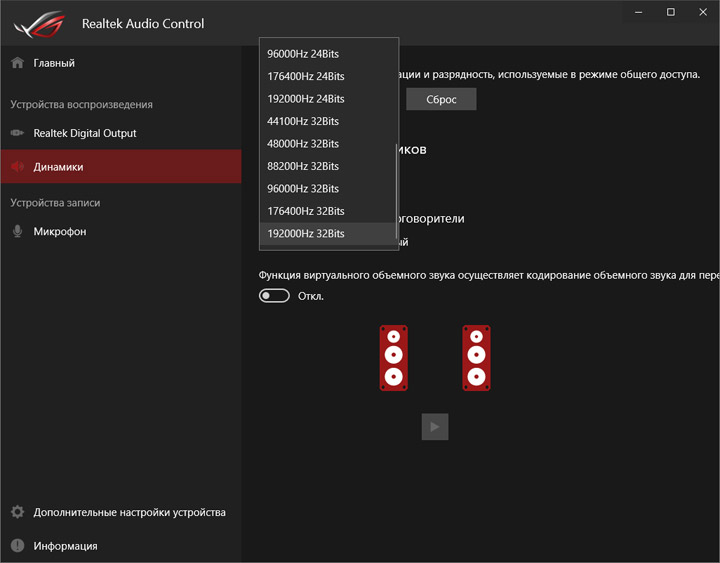Open the Микрофон settings
This screenshot has width=720, height=563.
point(121,231)
